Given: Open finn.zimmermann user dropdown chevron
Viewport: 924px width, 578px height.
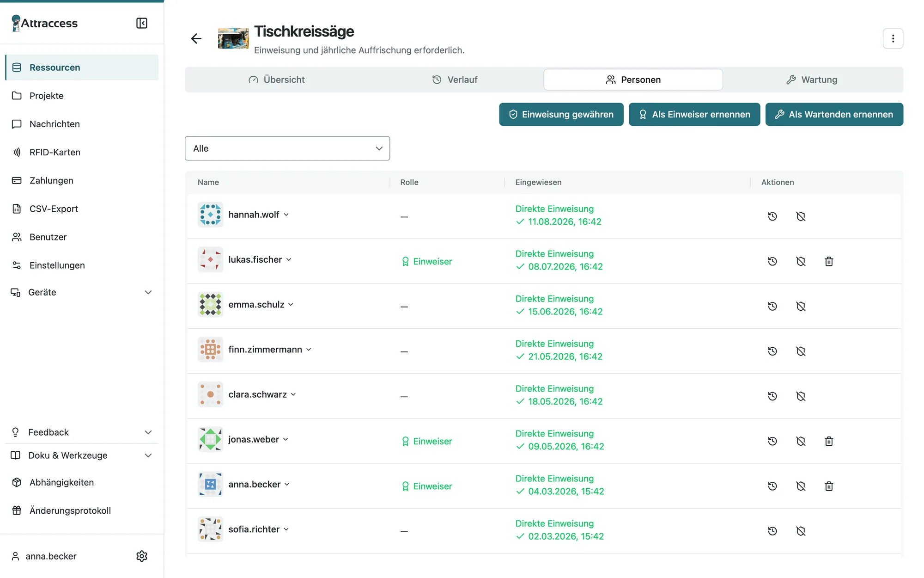Looking at the screenshot, I should point(309,350).
